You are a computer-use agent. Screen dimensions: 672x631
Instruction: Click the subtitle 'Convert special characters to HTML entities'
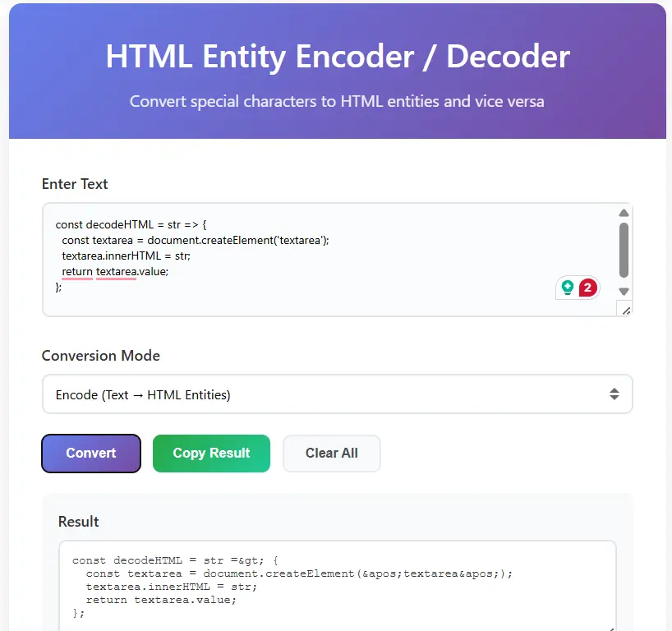pos(286,102)
